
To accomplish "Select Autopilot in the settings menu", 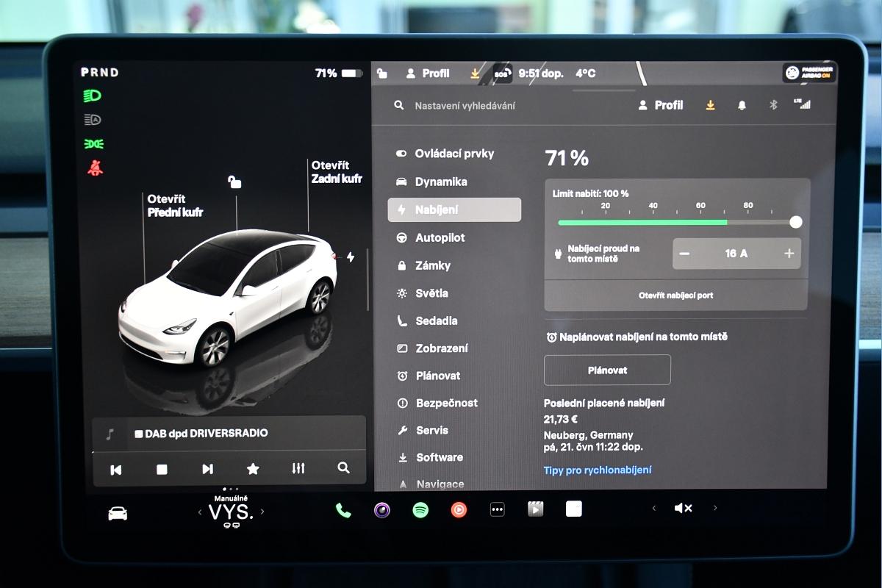I will [x=440, y=237].
